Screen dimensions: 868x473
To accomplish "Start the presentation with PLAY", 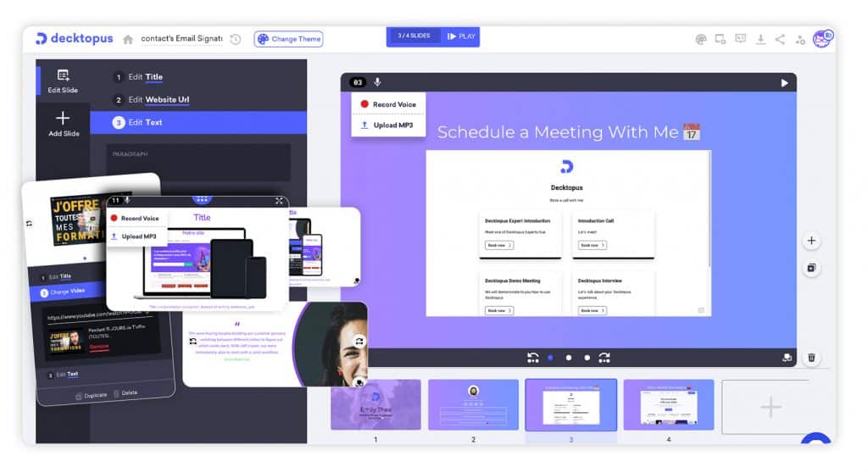I will click(461, 36).
